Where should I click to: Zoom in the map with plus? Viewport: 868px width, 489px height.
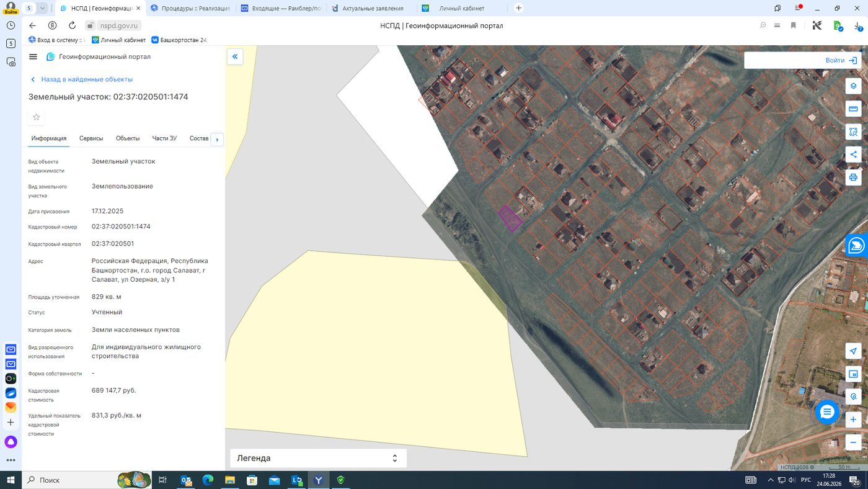(853, 420)
